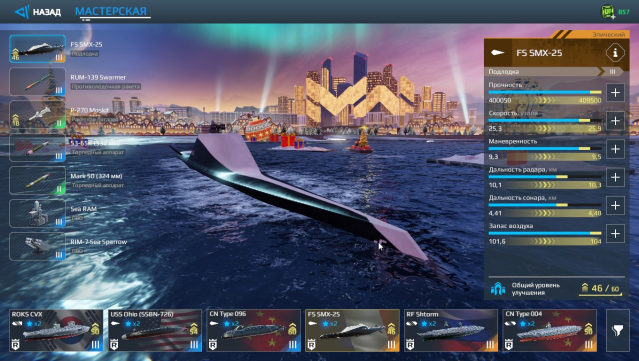
Task: Upgrade Дальность сонара with the plus button
Action: tap(615, 205)
